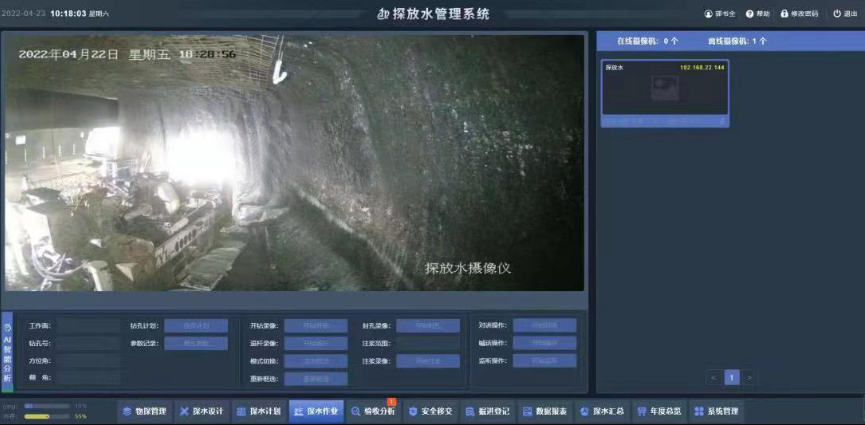
Task: Click the 注浆录像 start button
Action: click(428, 362)
